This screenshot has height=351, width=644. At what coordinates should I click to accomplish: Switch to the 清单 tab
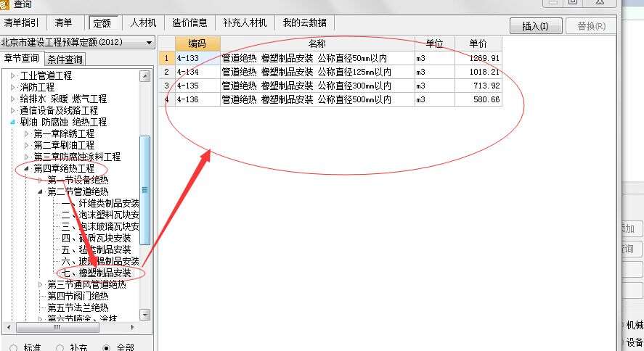pos(63,22)
